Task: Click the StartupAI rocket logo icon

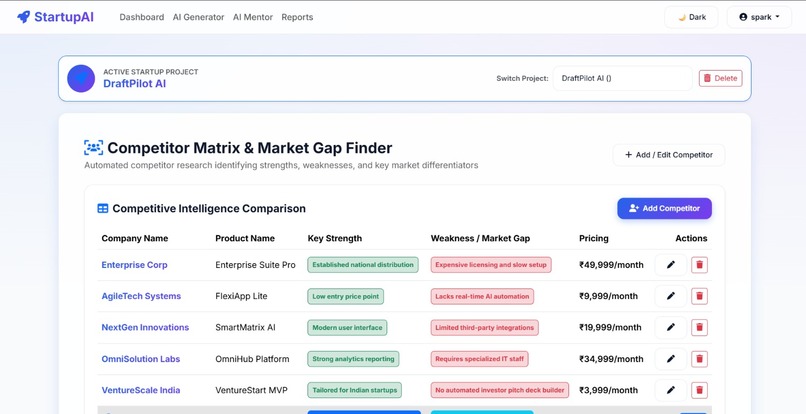Action: (24, 17)
